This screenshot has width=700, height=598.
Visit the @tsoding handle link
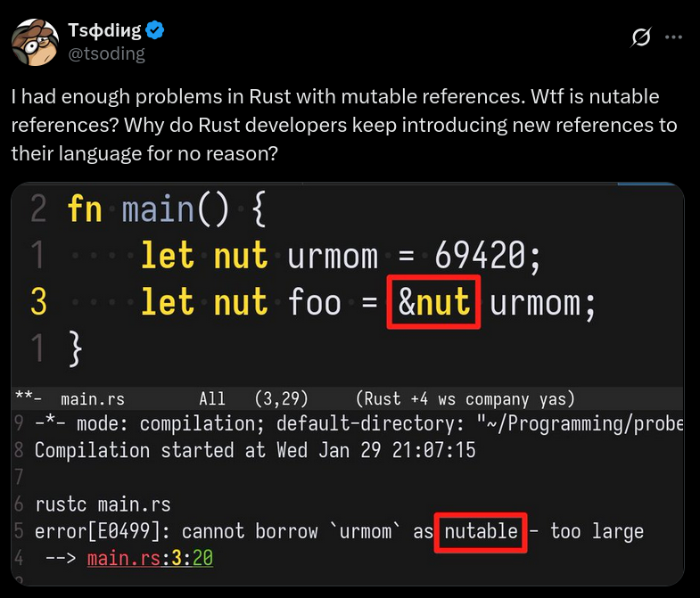pyautogui.click(x=106, y=53)
